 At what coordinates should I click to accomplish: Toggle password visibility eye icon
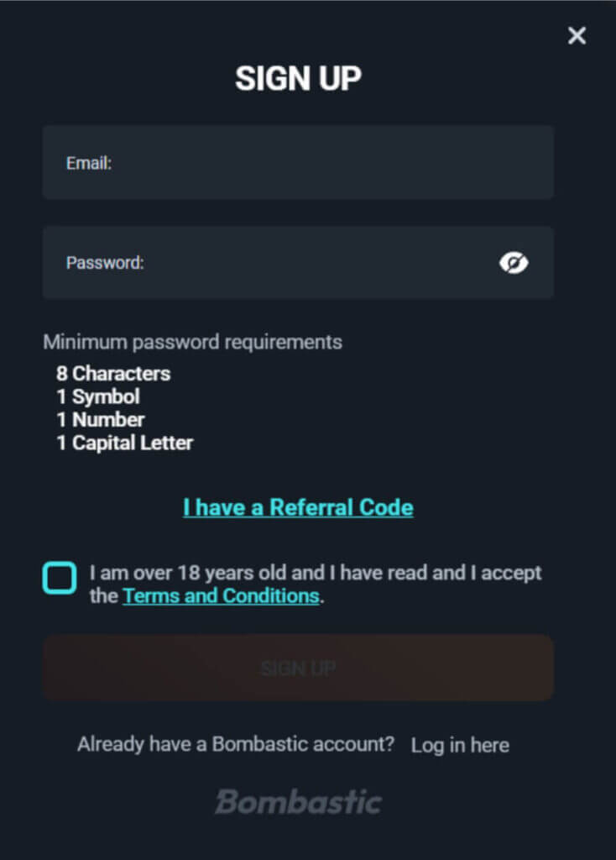pos(514,264)
